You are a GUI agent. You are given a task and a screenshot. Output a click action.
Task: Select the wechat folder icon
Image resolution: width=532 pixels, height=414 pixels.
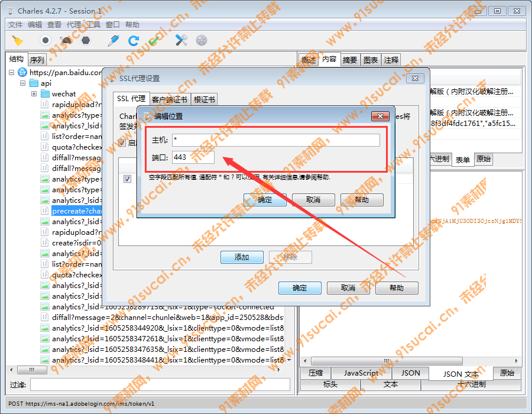pyautogui.click(x=45, y=93)
